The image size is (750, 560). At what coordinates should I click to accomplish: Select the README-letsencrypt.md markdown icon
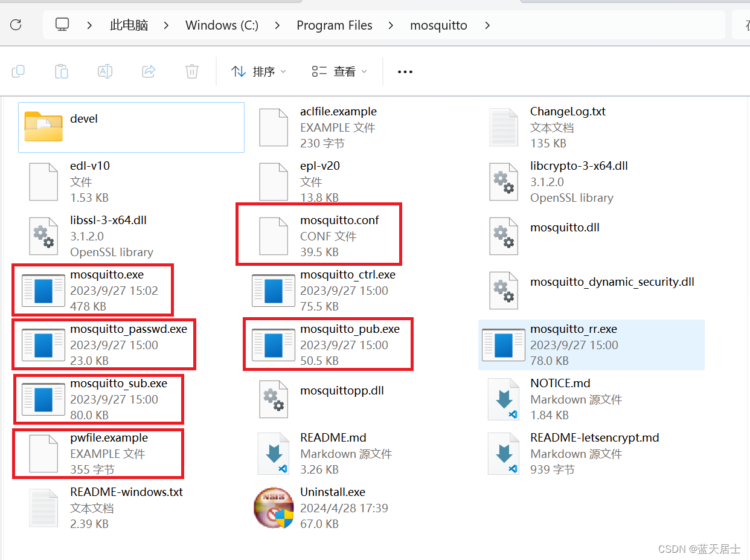point(504,453)
